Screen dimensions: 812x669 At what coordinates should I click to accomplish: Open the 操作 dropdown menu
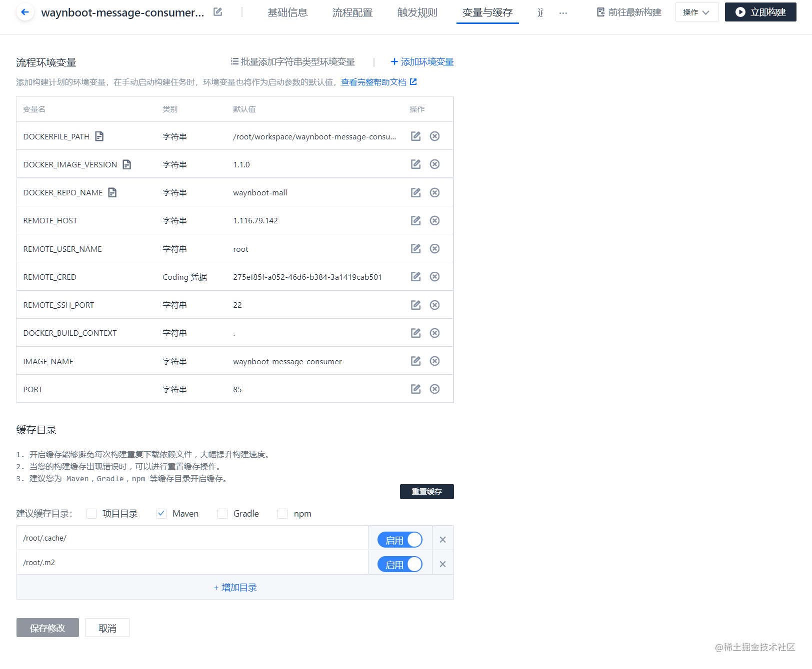pyautogui.click(x=696, y=12)
